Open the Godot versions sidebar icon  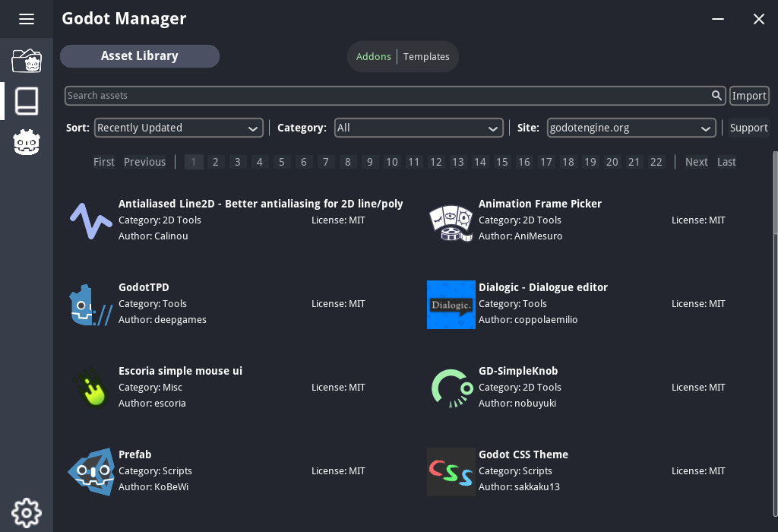(27, 142)
